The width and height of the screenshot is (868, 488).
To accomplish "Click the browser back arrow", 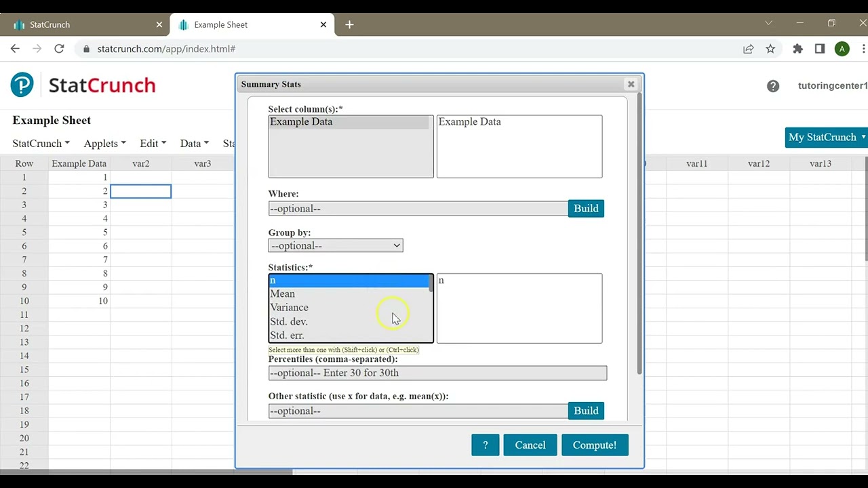I will [15, 49].
